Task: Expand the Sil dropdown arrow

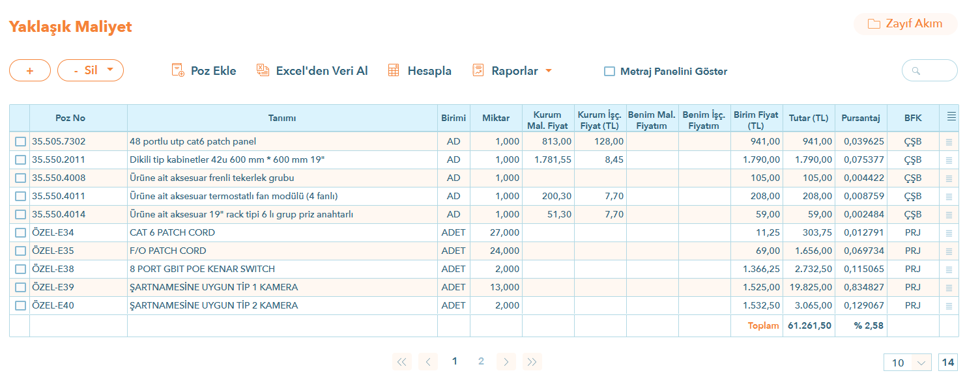Action: (110, 70)
